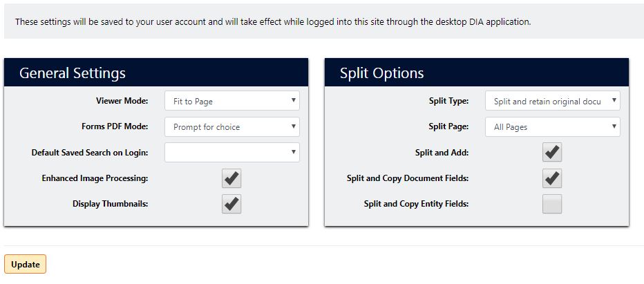This screenshot has width=644, height=284.
Task: Open the Viewer Mode dropdown
Action: [x=232, y=101]
